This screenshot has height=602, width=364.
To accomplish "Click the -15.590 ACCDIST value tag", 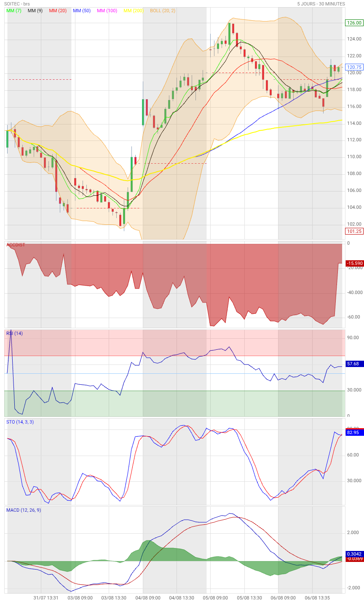I will point(354,263).
